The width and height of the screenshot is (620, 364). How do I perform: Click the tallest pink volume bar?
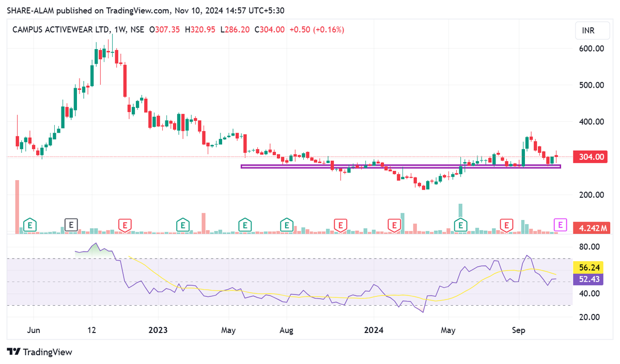point(17,207)
